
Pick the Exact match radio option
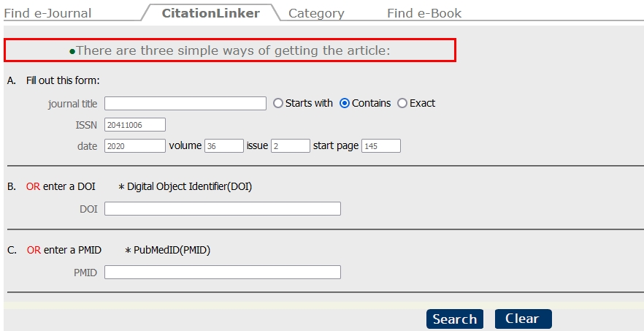[x=402, y=103]
